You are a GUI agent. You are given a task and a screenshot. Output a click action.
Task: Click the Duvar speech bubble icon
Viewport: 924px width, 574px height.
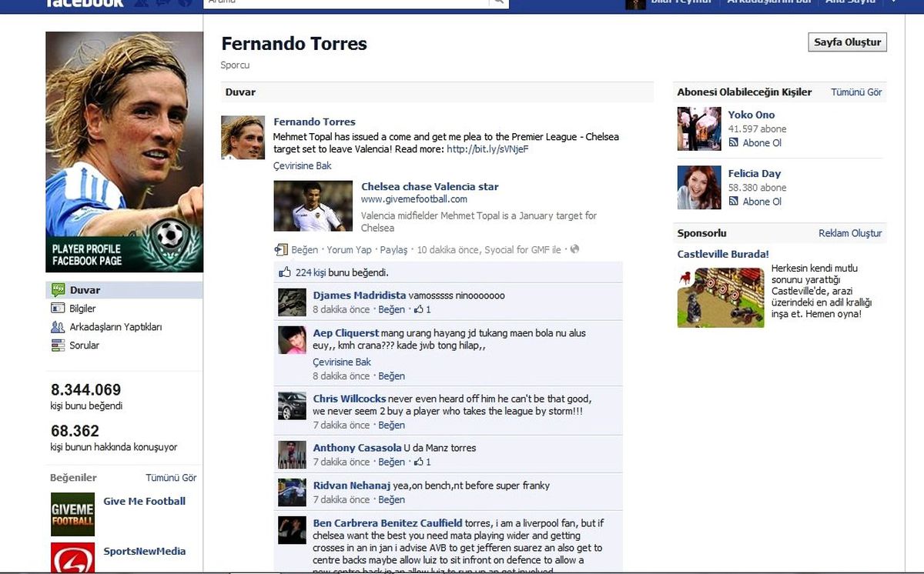click(x=58, y=290)
